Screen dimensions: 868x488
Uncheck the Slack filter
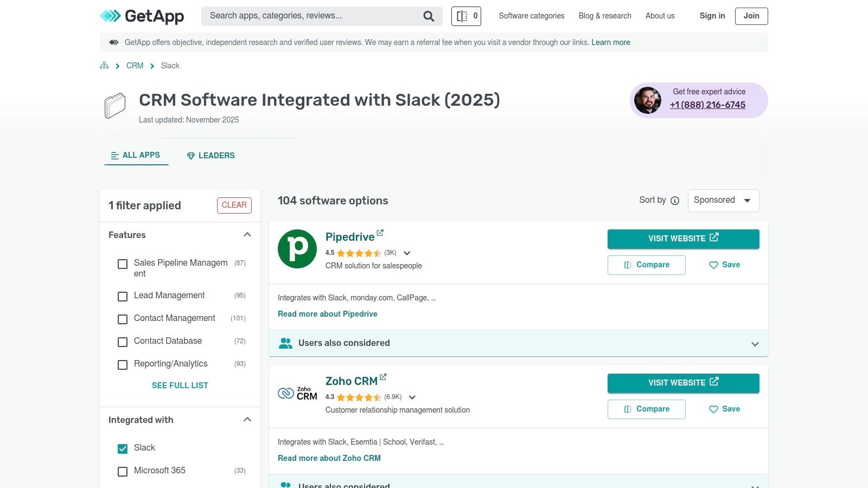122,448
